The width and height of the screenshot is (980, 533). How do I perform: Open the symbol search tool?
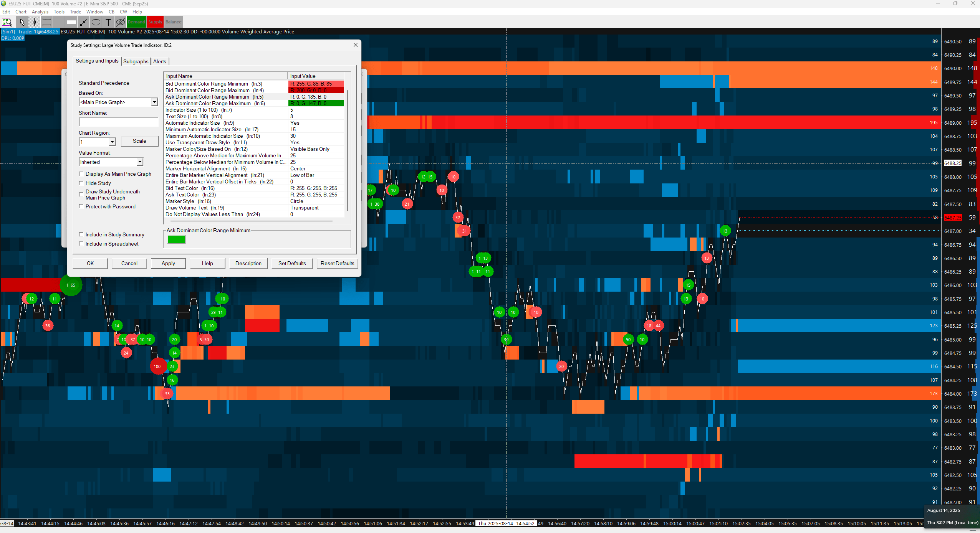[7, 22]
